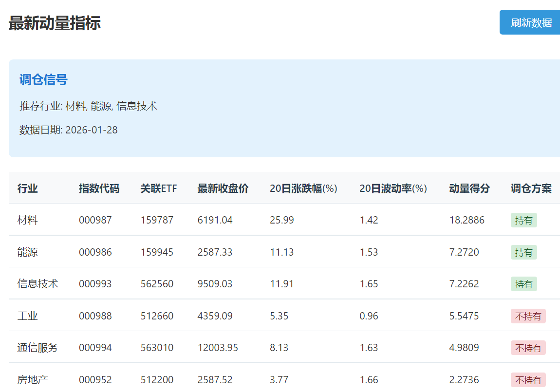Click index code 000993 for 信息技术
Viewport: 560px width, 392px height.
95,284
